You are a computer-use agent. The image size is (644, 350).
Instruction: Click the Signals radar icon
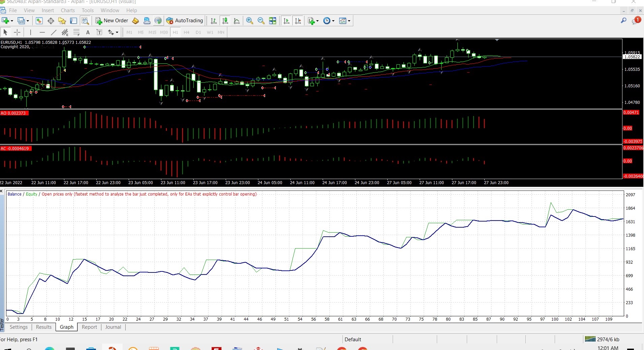click(x=158, y=21)
